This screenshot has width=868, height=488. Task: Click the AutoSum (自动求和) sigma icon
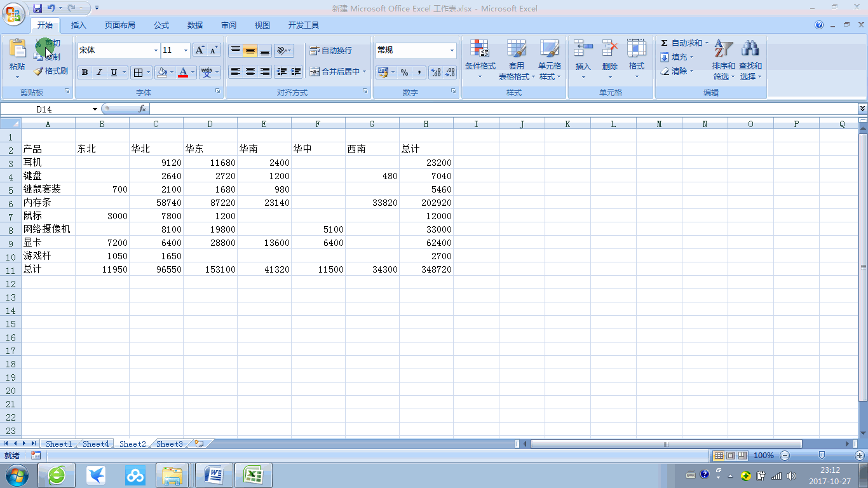[x=664, y=43]
